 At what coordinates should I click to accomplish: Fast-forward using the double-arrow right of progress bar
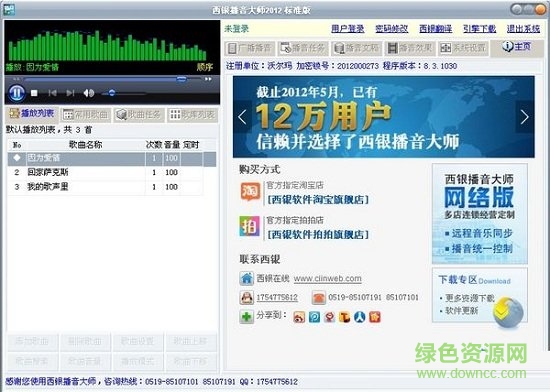point(208,79)
